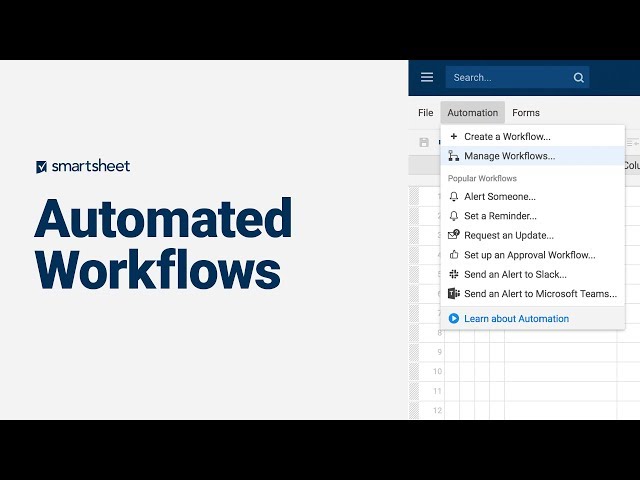Select Manage Workflows option
640x480 pixels.
pyautogui.click(x=533, y=156)
